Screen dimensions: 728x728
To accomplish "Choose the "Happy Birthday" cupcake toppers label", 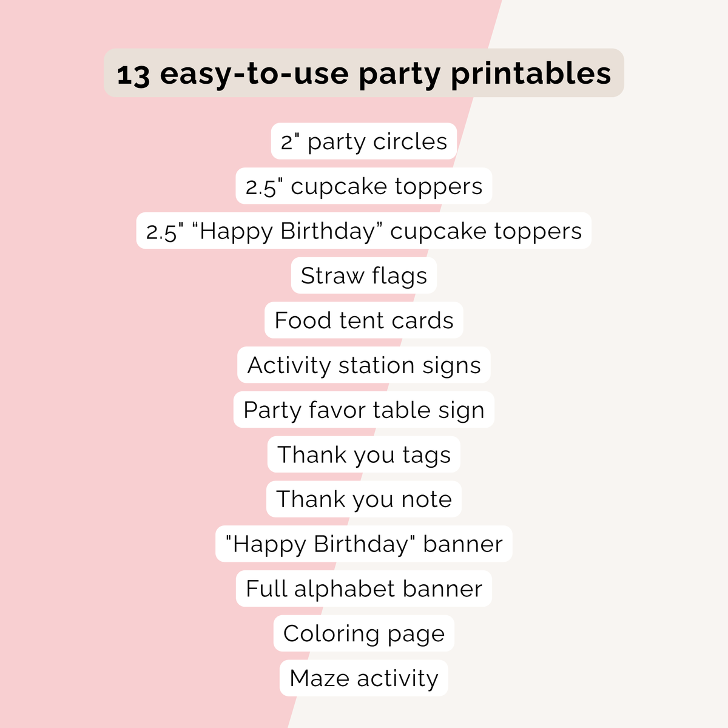I will pos(363,231).
